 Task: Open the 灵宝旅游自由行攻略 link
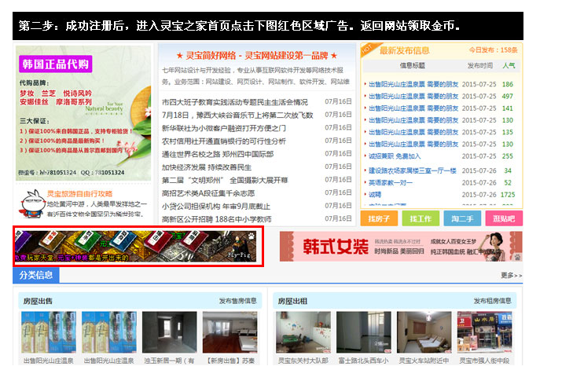tap(79, 193)
